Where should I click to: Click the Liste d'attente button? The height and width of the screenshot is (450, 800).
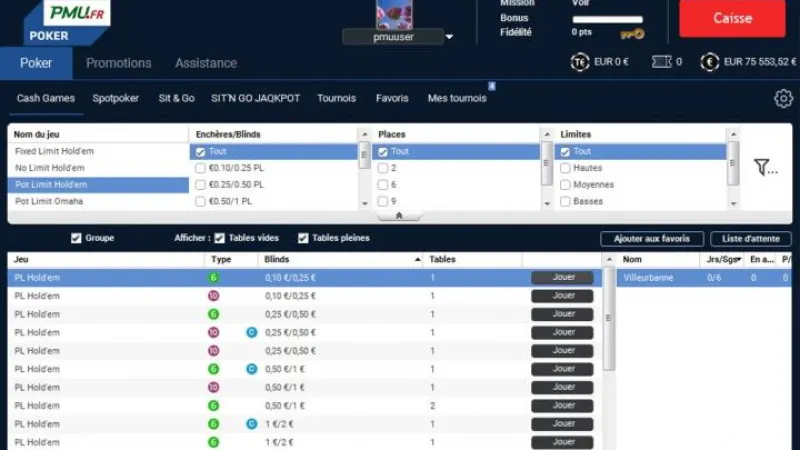pyautogui.click(x=751, y=239)
